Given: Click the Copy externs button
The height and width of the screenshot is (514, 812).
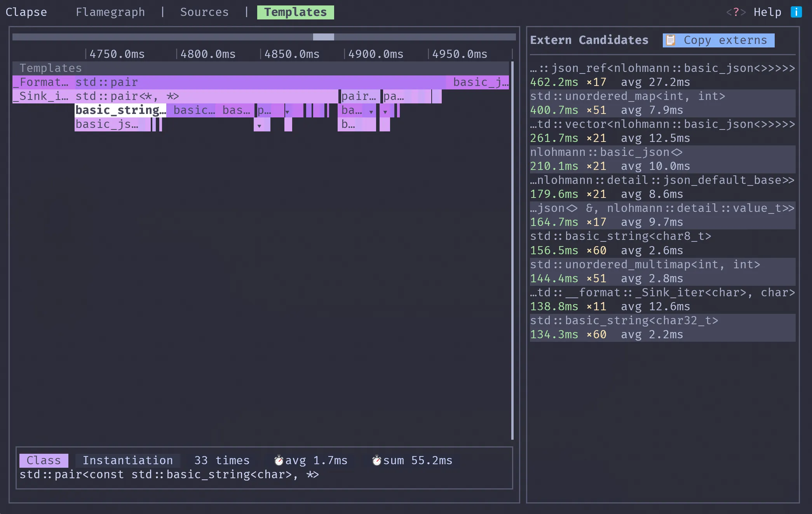Looking at the screenshot, I should click(718, 40).
